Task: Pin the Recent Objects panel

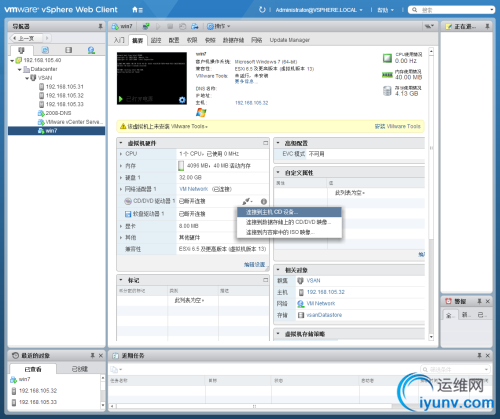Action: [93, 356]
